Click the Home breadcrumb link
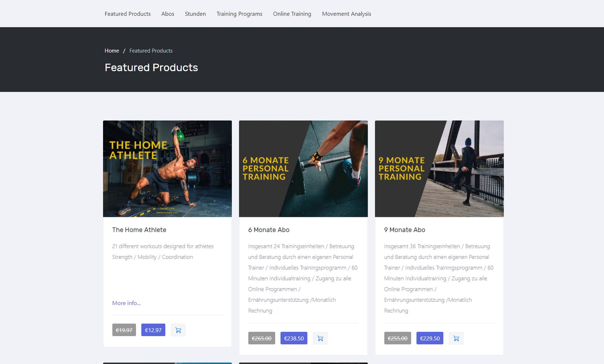The width and height of the screenshot is (604, 364). tap(112, 51)
